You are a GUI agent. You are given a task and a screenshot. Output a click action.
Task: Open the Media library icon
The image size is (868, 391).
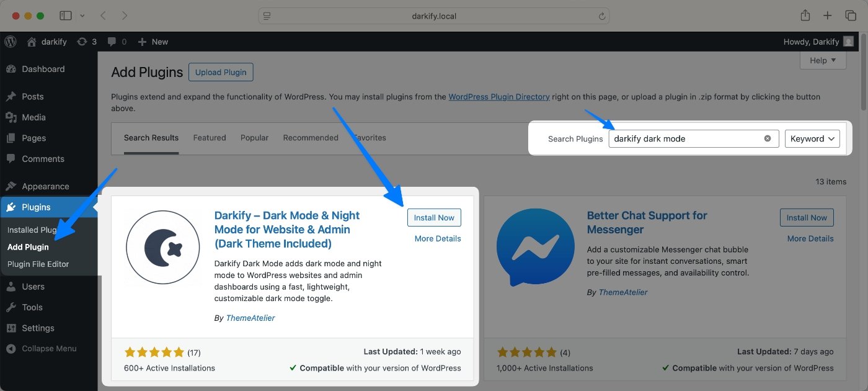12,117
